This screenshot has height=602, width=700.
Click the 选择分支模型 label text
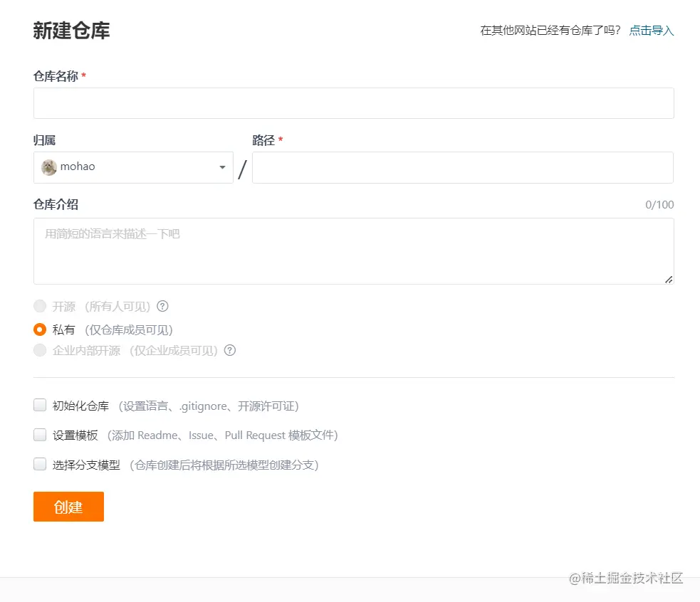[x=86, y=465]
